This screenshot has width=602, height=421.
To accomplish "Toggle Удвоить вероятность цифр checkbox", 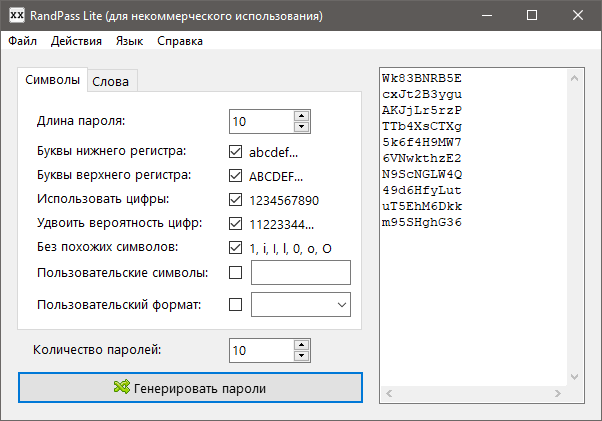I will 235,223.
